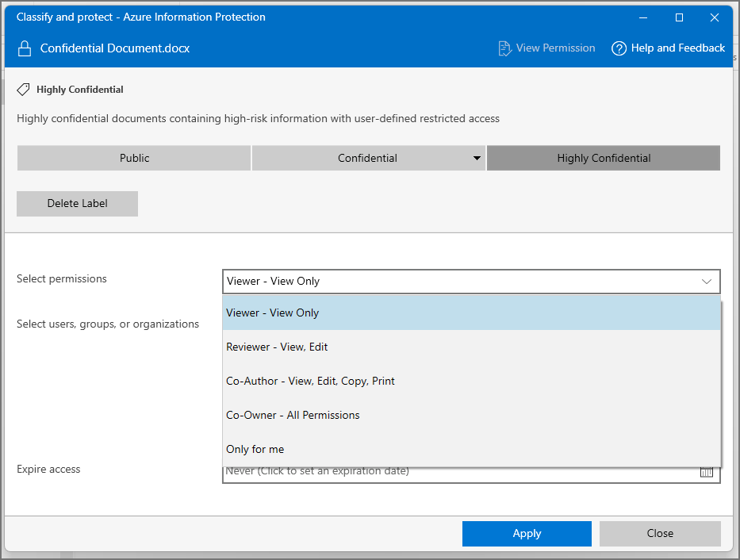
Task: Click the lock icon beside Confidential Document.docx
Action: point(25,48)
